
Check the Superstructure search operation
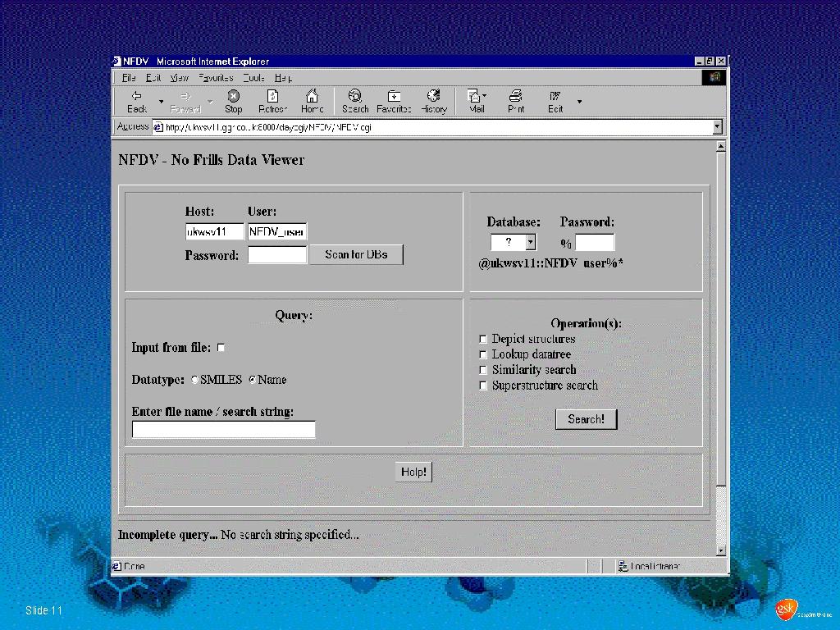point(482,386)
